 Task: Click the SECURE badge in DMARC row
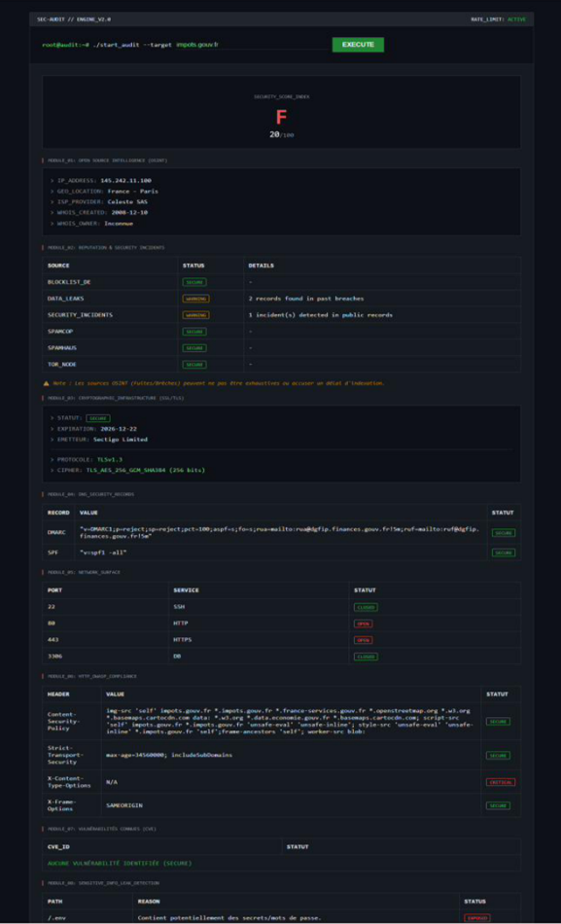[504, 533]
